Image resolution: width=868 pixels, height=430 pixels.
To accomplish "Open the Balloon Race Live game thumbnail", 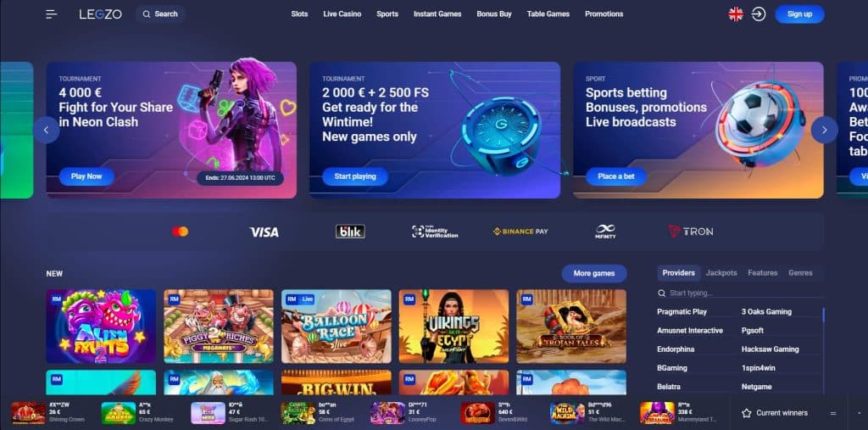I will tap(336, 327).
